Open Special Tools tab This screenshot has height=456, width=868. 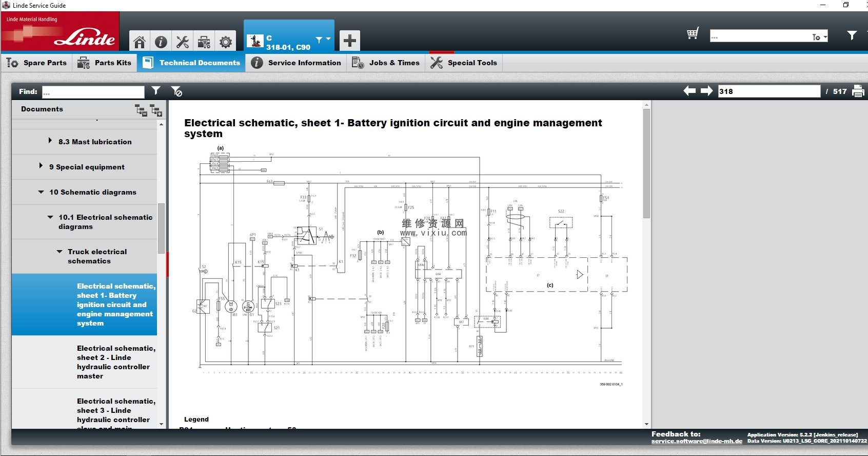pyautogui.click(x=464, y=63)
